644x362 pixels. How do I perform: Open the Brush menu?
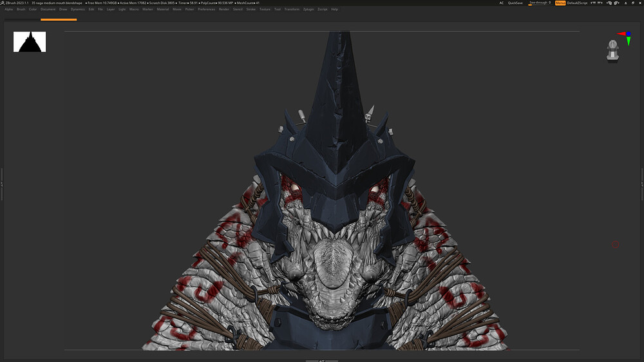tap(21, 10)
